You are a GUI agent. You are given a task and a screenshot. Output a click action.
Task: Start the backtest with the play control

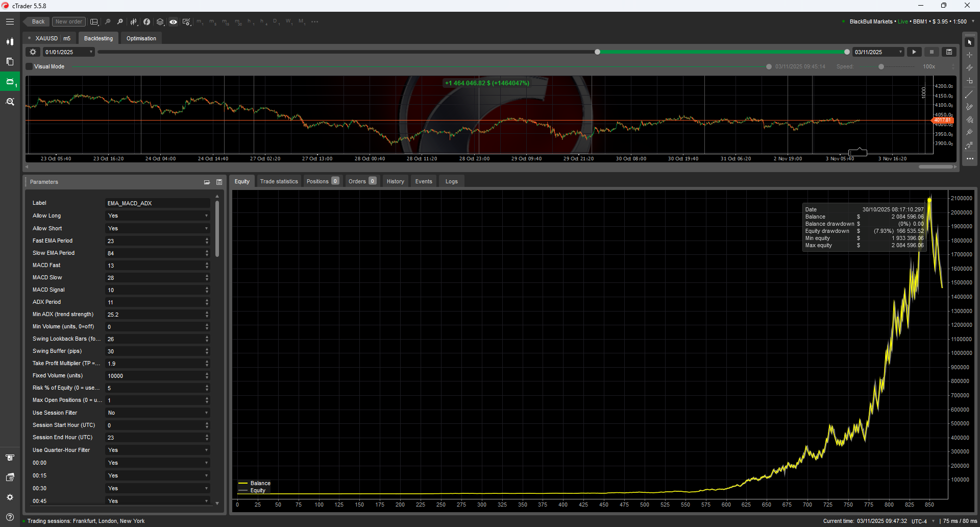click(914, 52)
